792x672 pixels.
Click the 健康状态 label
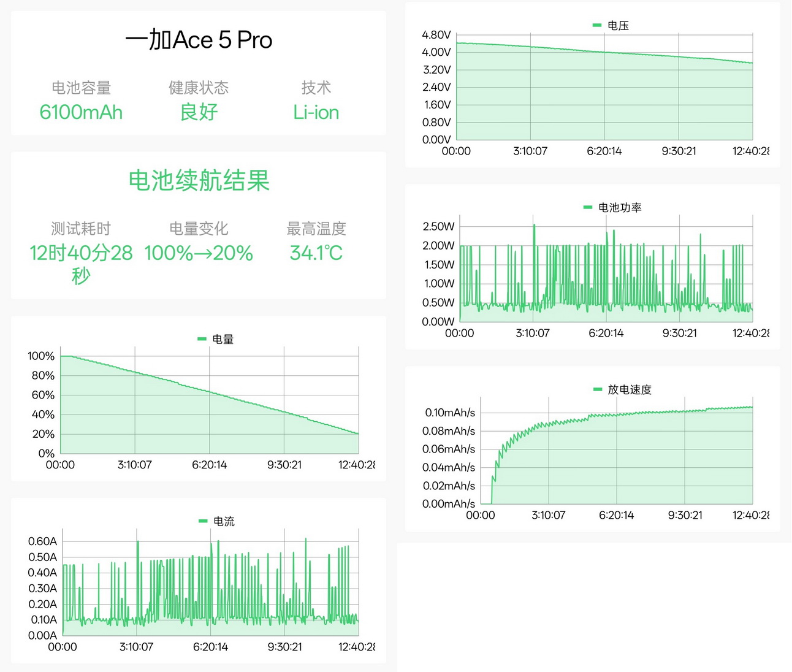pyautogui.click(x=199, y=88)
